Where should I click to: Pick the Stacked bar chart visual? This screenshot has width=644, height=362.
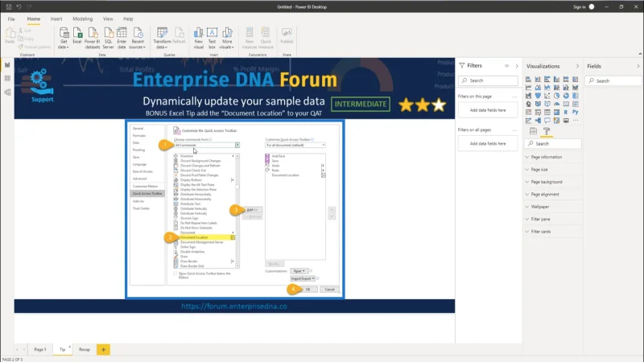pos(528,79)
